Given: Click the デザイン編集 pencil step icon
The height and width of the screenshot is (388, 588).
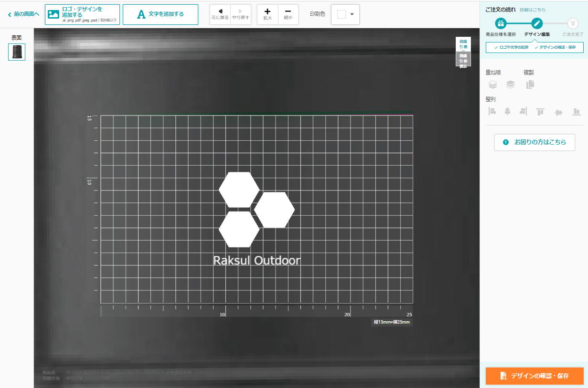Looking at the screenshot, I should (537, 24).
